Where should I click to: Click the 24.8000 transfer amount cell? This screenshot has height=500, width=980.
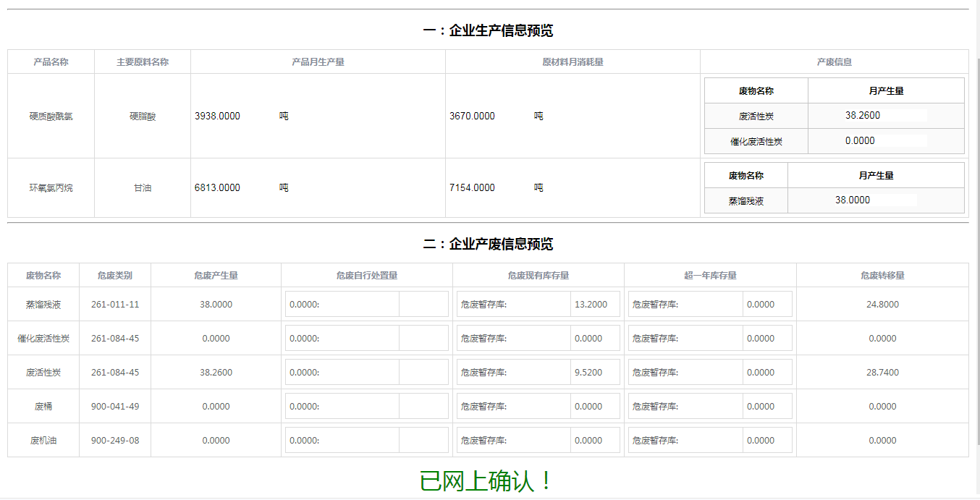point(882,305)
